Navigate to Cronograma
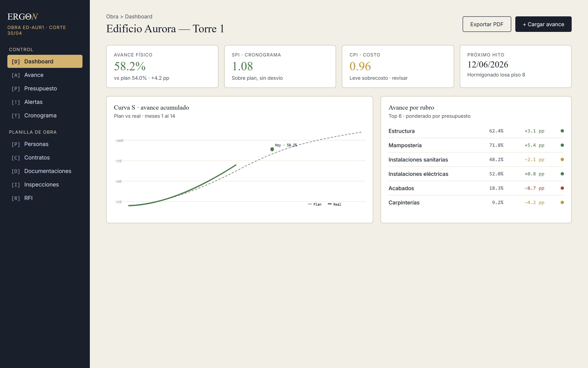Viewport: 588px width, 368px height. pyautogui.click(x=45, y=115)
